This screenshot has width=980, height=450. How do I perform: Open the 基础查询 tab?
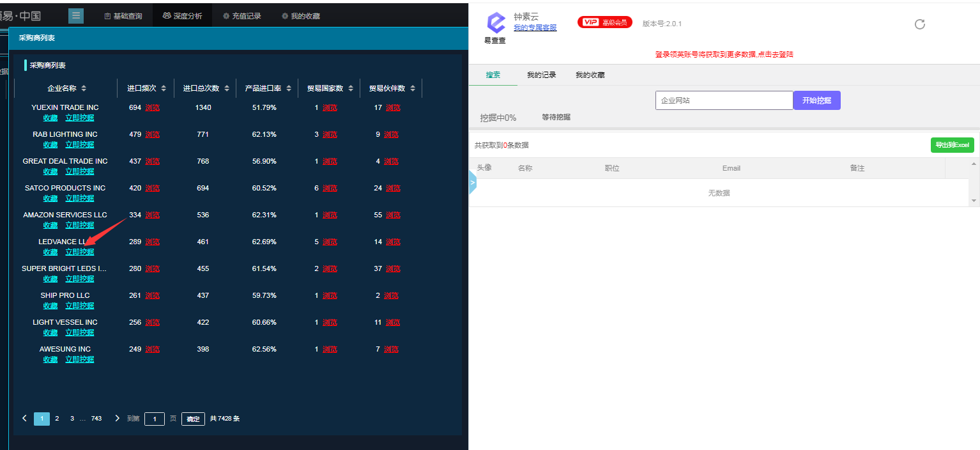[x=123, y=16]
